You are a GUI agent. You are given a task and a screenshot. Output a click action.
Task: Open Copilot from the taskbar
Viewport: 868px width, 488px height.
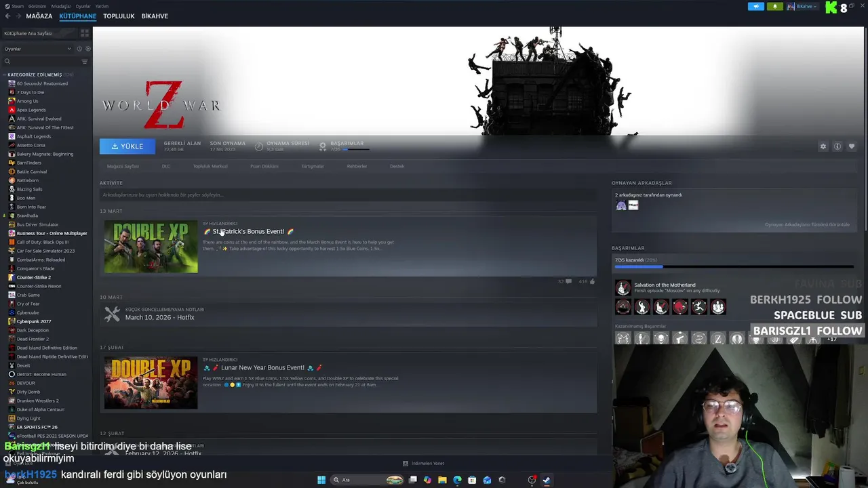[427, 480]
